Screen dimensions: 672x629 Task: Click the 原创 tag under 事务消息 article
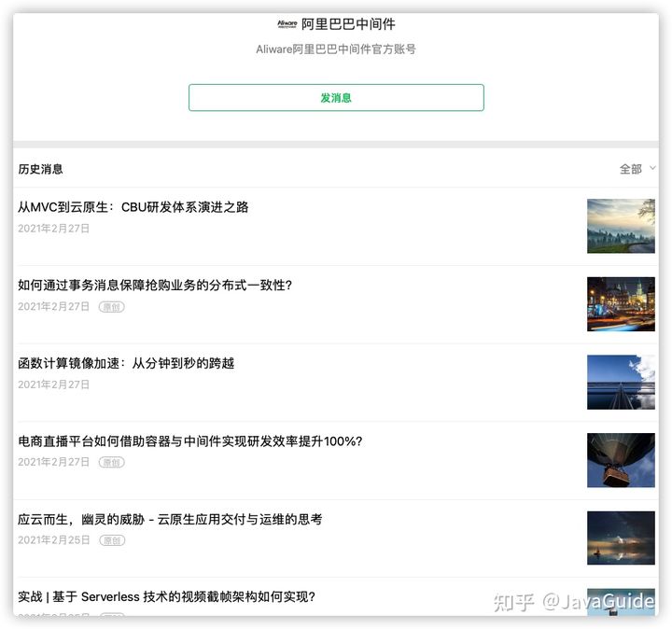click(x=111, y=307)
